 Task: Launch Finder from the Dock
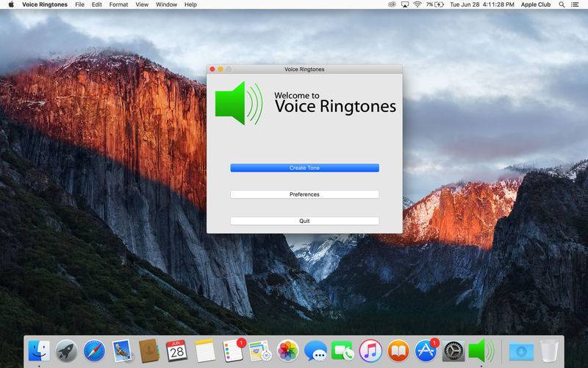click(x=39, y=351)
